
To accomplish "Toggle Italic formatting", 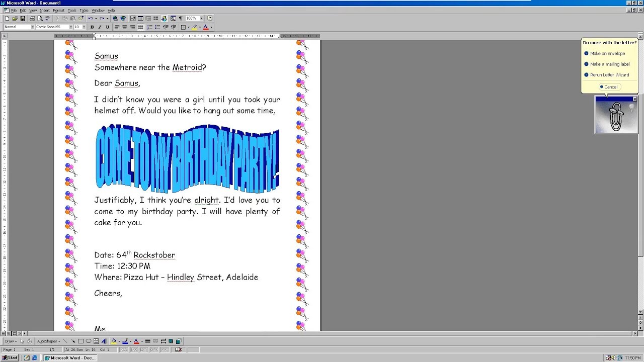I will (100, 27).
